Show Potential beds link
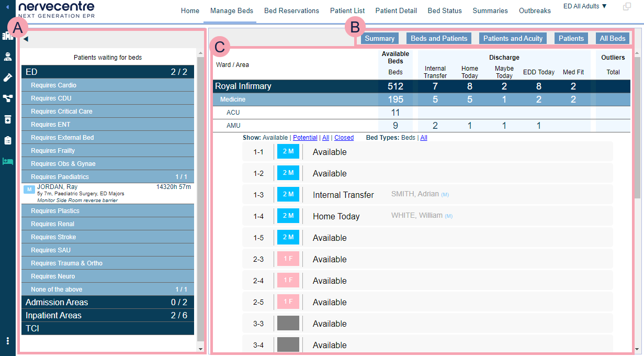 click(x=305, y=138)
